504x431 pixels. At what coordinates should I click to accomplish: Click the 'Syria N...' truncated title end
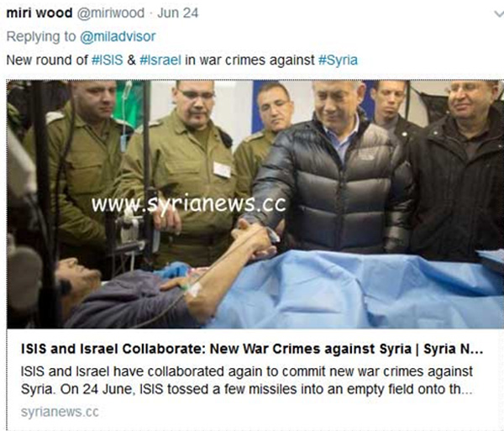click(x=454, y=349)
